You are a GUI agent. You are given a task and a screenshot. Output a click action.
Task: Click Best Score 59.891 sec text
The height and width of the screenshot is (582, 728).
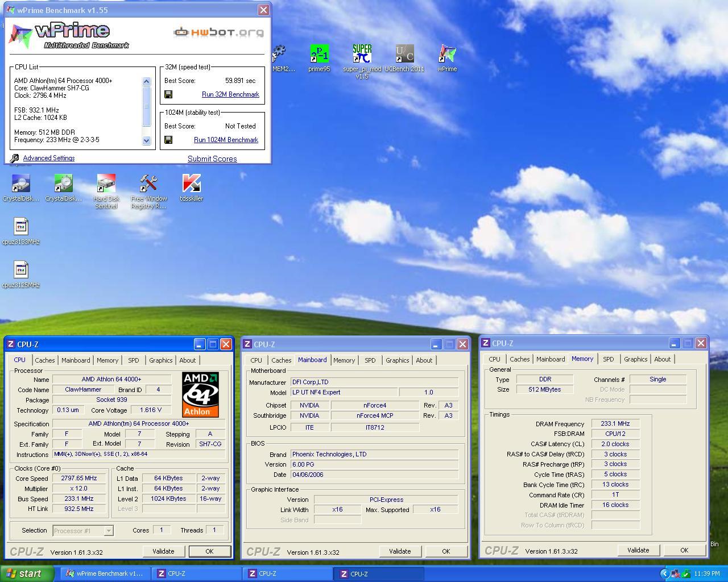[x=241, y=81]
